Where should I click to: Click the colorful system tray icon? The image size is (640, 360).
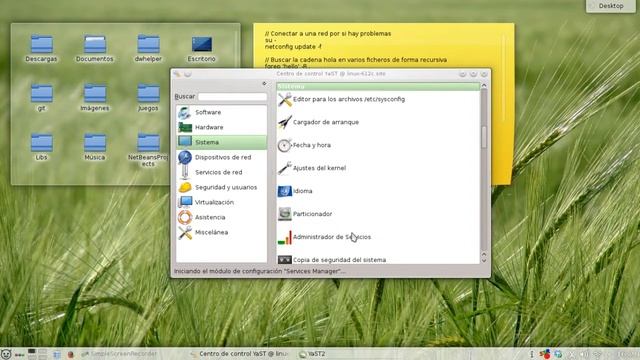point(544,354)
